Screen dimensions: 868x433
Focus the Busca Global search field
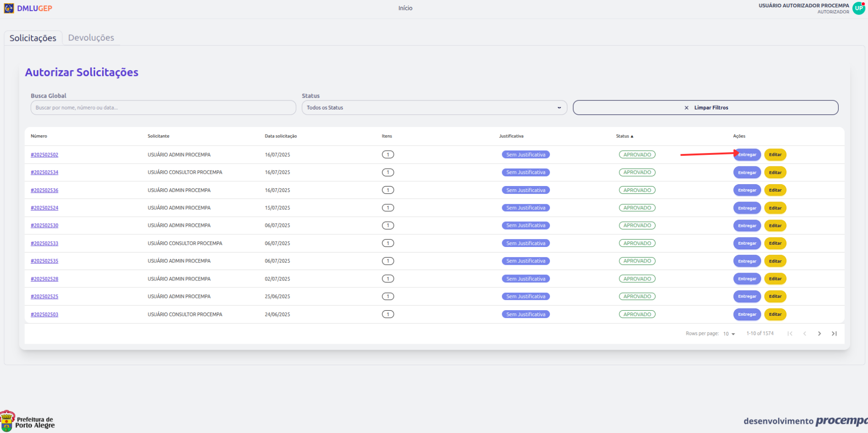click(163, 108)
